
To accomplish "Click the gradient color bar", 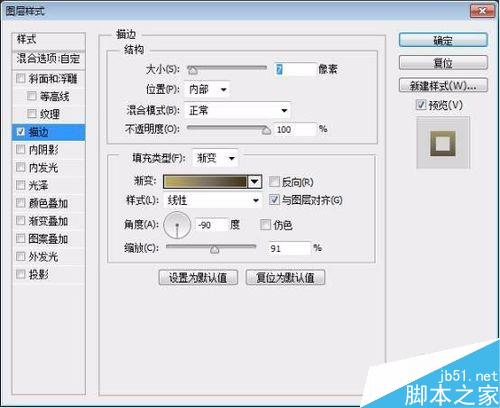I will point(205,182).
